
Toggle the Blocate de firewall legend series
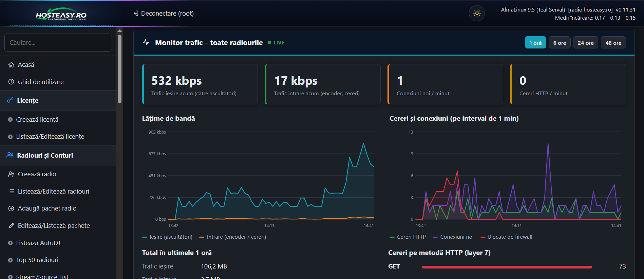506,237
